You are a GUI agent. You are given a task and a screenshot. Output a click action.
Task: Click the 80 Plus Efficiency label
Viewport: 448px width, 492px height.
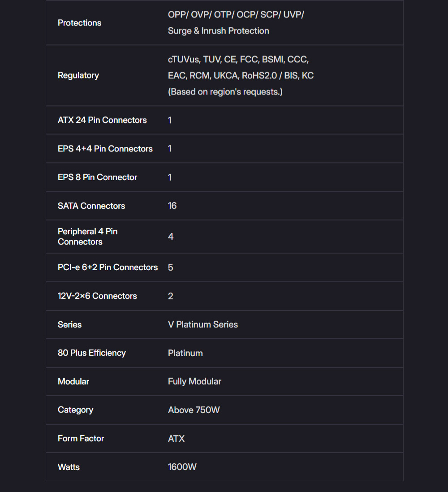(91, 353)
